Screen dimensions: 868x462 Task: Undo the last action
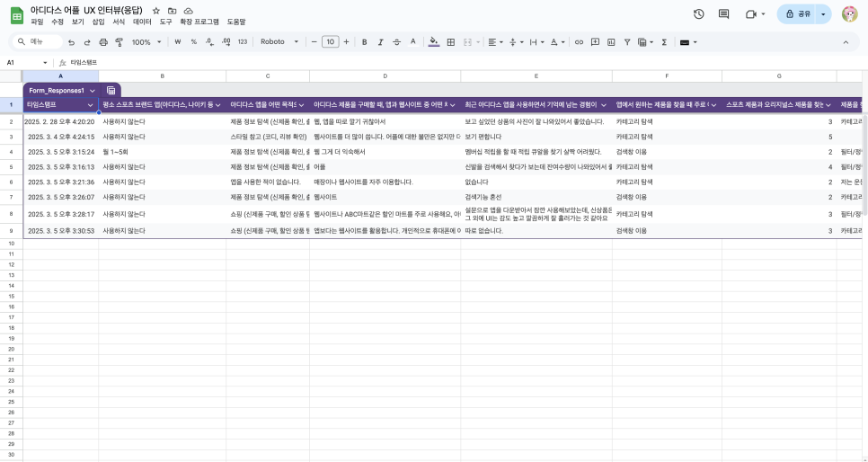[71, 42]
